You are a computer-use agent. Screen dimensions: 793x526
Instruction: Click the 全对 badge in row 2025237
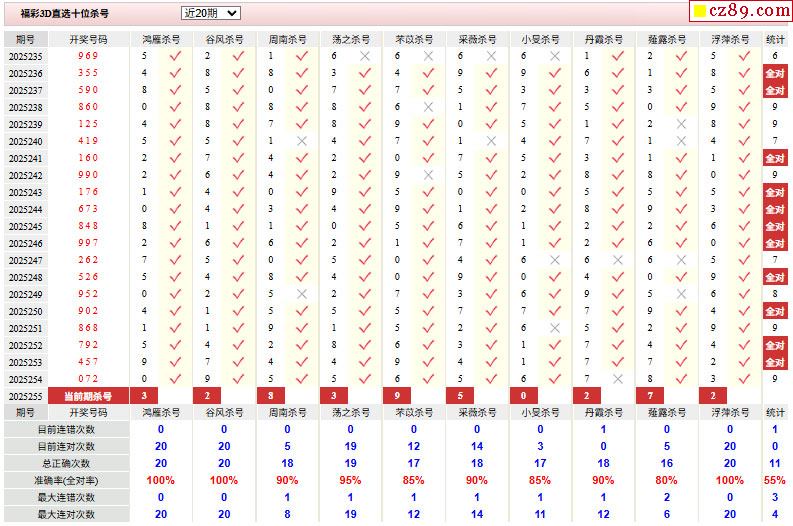[775, 90]
